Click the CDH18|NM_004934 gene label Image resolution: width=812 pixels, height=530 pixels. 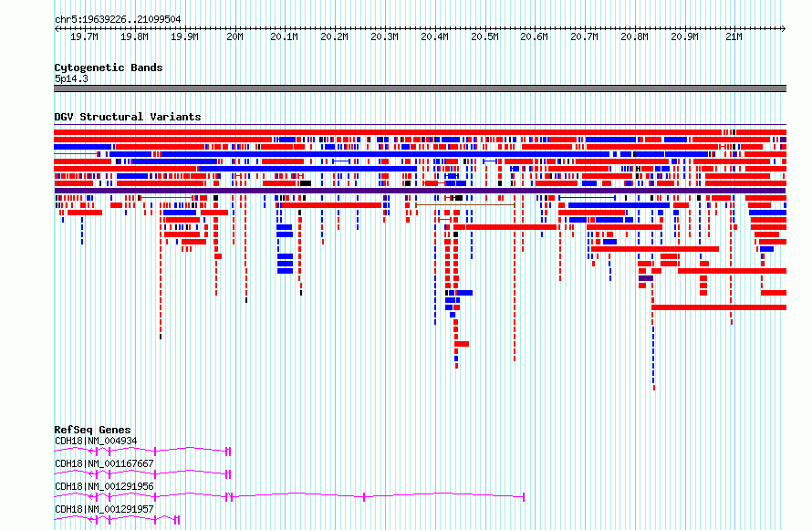coord(97,441)
